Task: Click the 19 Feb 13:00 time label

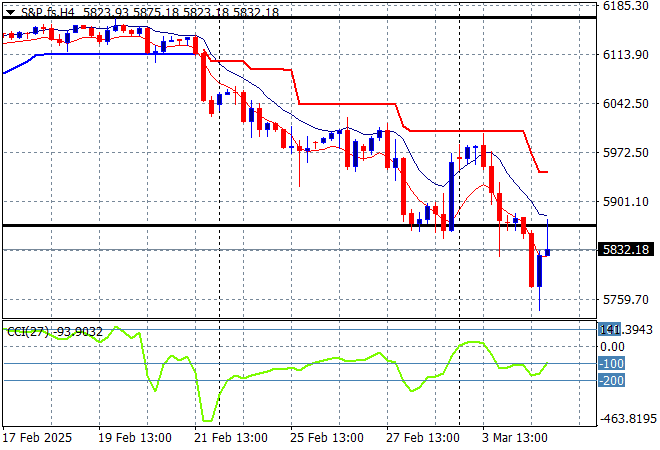Action: tap(135, 438)
